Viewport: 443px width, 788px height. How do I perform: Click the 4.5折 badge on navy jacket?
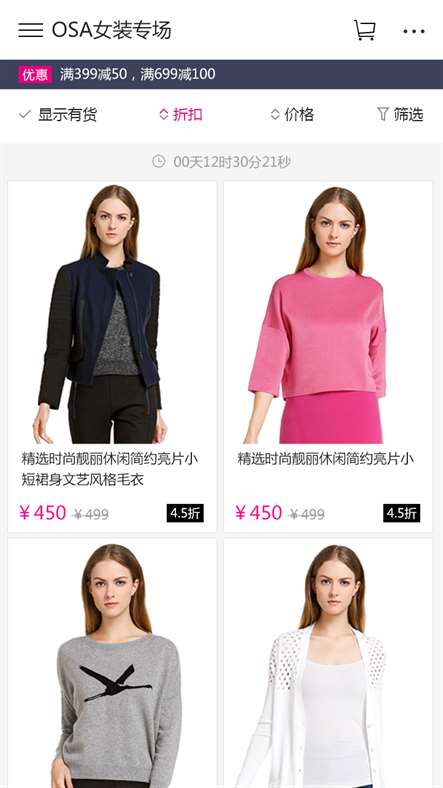click(x=185, y=513)
